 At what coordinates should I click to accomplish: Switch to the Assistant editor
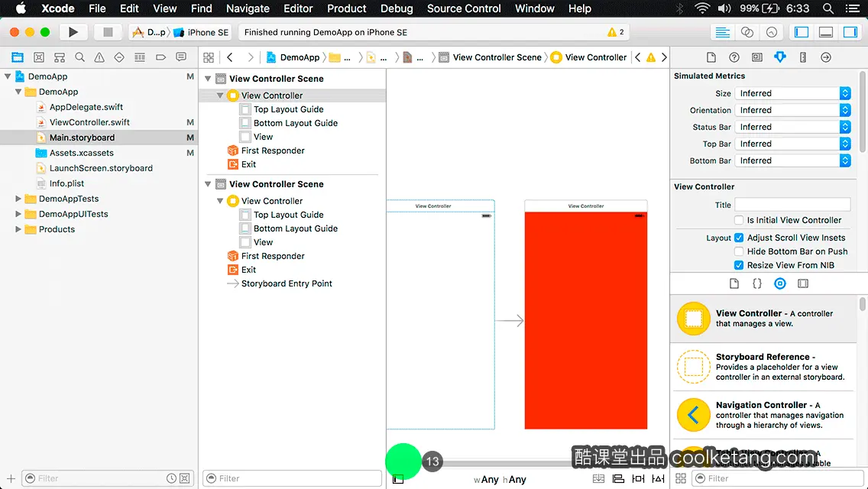coord(747,32)
